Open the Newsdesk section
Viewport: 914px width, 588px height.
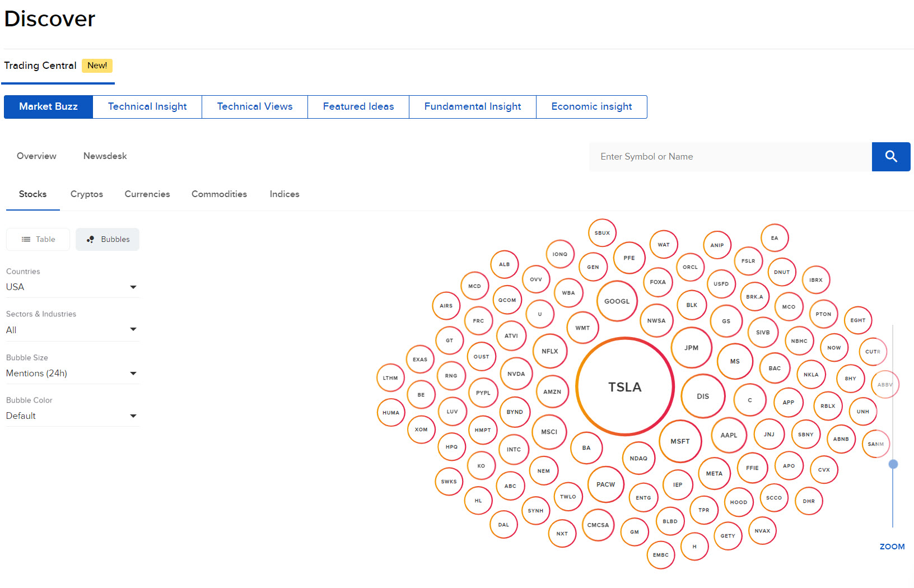[105, 156]
